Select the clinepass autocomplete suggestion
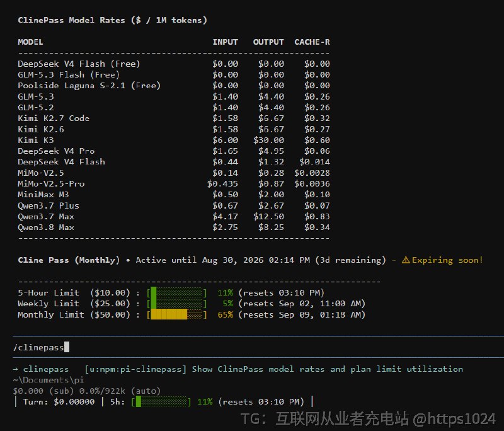The height and width of the screenshot is (431, 504). click(238, 369)
